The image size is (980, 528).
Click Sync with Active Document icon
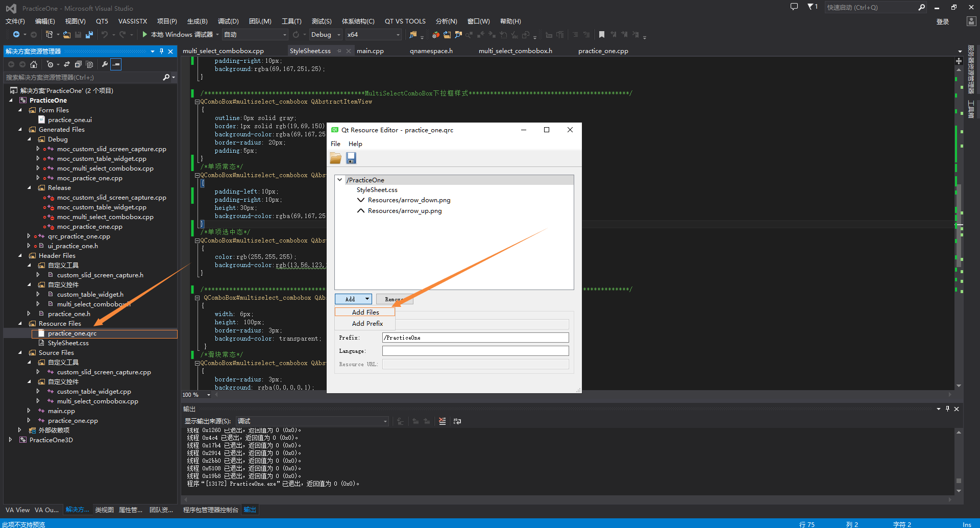67,64
